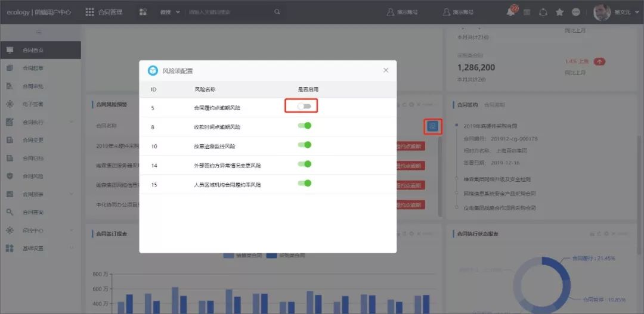
Task: Disable the 人员区域机构合同履约率风险 toggle
Action: [304, 183]
